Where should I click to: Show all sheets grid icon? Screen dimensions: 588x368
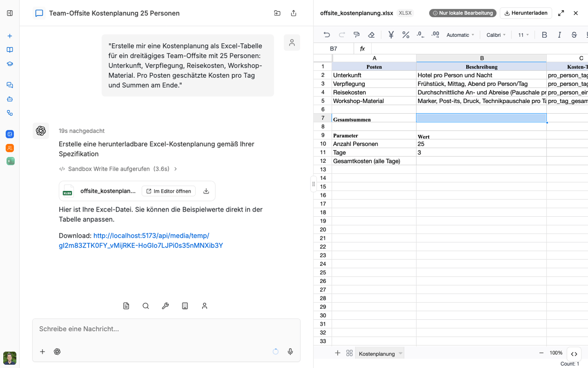[x=350, y=353]
